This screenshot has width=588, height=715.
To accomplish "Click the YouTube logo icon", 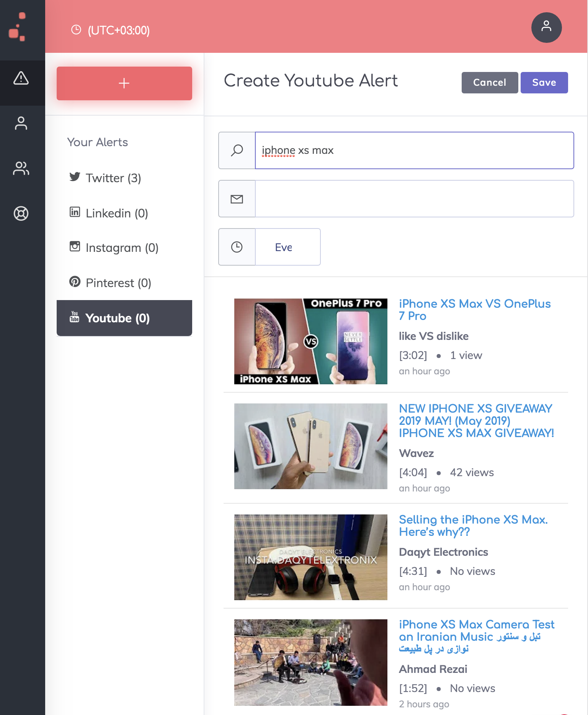I will (75, 317).
